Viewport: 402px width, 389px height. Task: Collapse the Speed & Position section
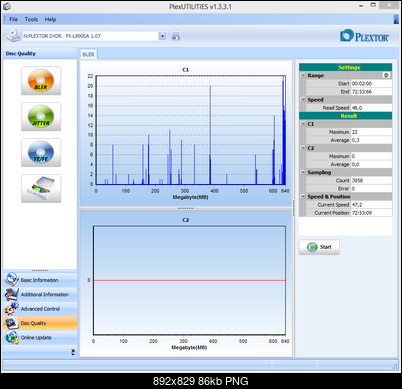click(x=303, y=196)
